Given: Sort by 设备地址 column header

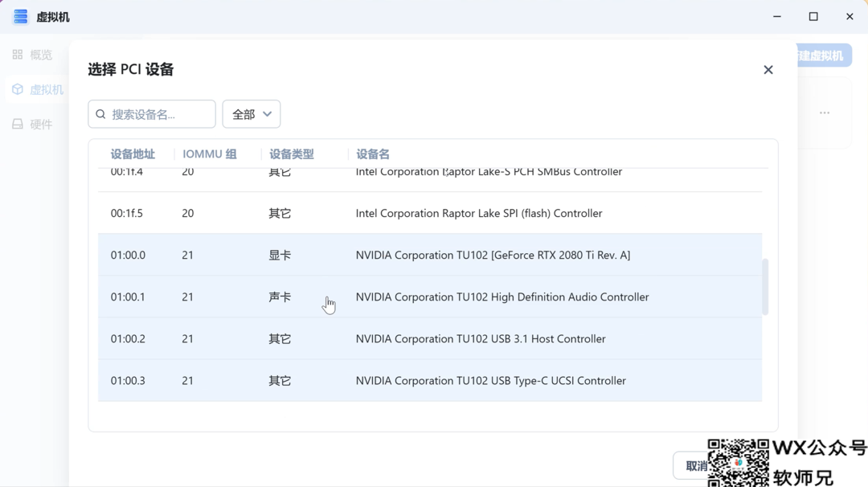Looking at the screenshot, I should [x=133, y=153].
